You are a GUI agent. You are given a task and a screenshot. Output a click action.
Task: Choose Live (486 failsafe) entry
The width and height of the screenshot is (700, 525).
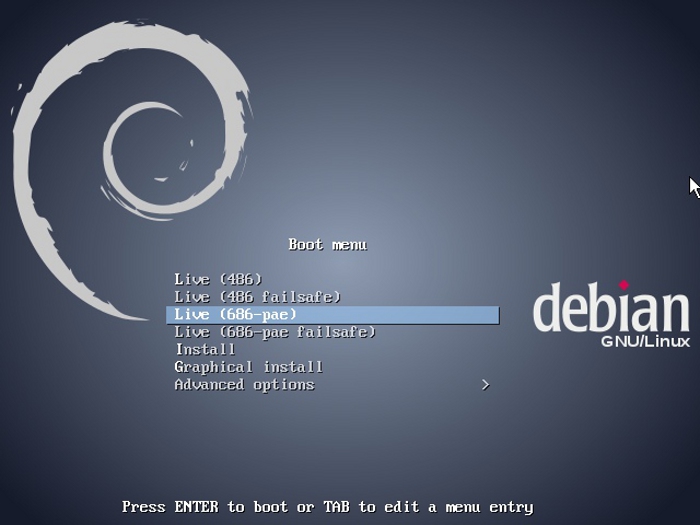pos(257,297)
